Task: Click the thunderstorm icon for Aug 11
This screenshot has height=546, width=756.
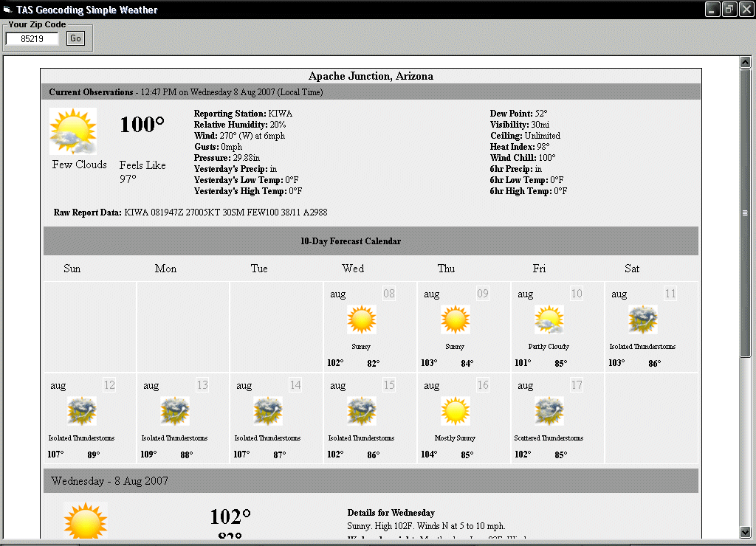Action: tap(642, 320)
